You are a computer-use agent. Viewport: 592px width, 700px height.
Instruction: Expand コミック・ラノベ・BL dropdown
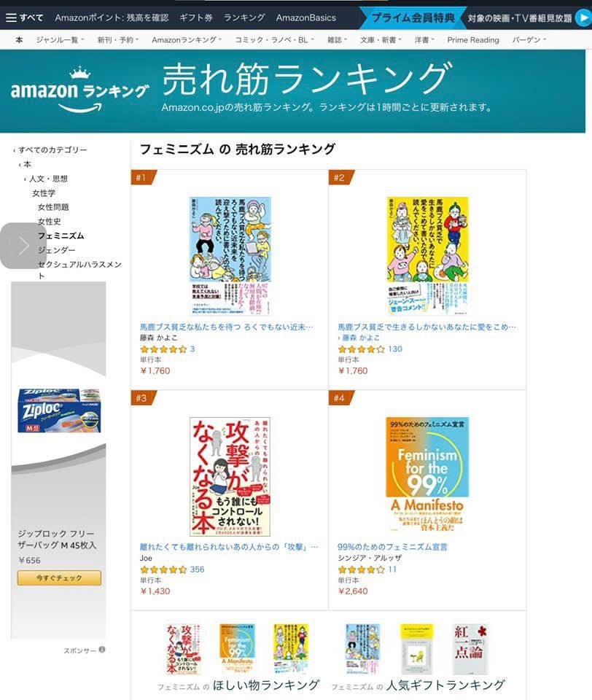pyautogui.click(x=275, y=40)
